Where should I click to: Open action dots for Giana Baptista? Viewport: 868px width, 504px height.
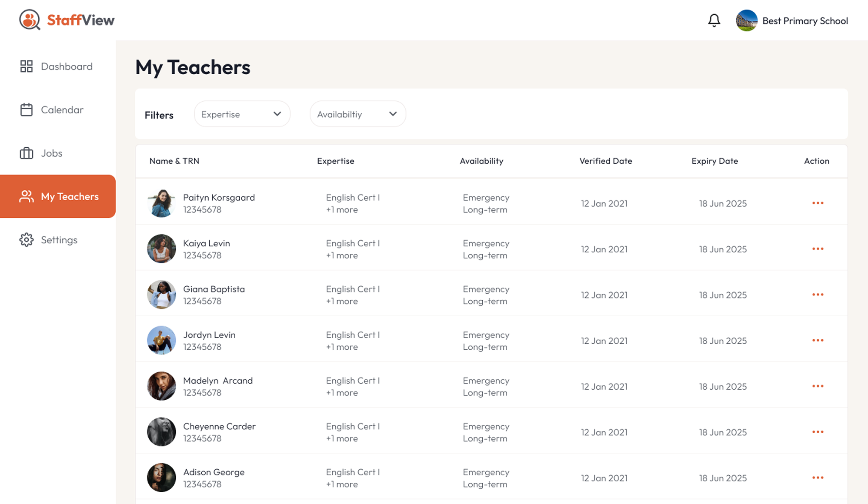pos(818,295)
